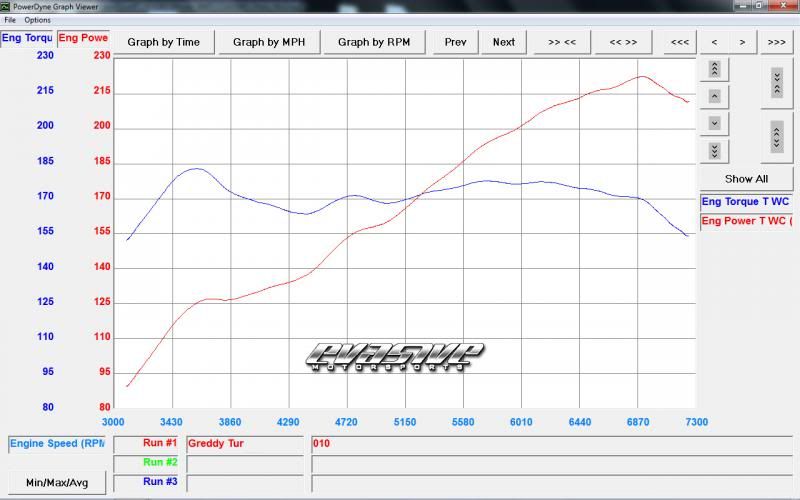The width and height of the screenshot is (800, 500).
Task: Select Graph by RPM view
Action: 374,42
